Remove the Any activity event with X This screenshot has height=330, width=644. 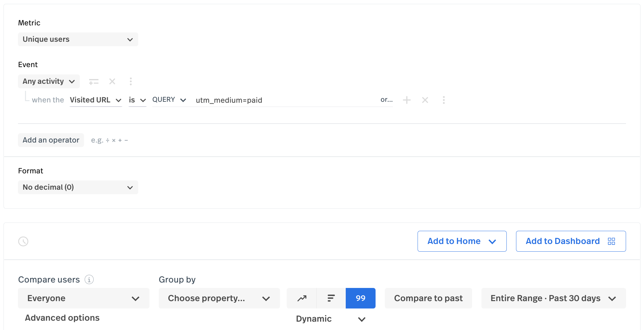click(x=112, y=82)
